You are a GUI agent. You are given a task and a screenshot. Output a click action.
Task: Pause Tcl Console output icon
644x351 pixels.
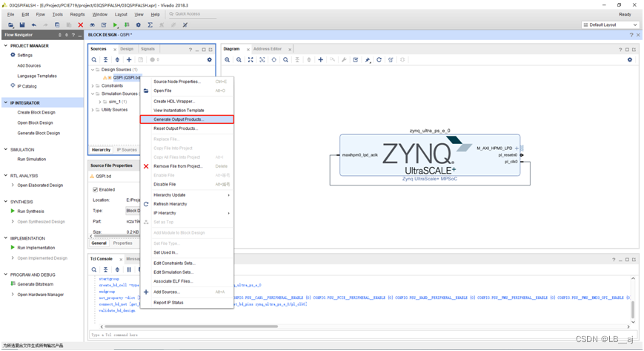[x=129, y=269]
